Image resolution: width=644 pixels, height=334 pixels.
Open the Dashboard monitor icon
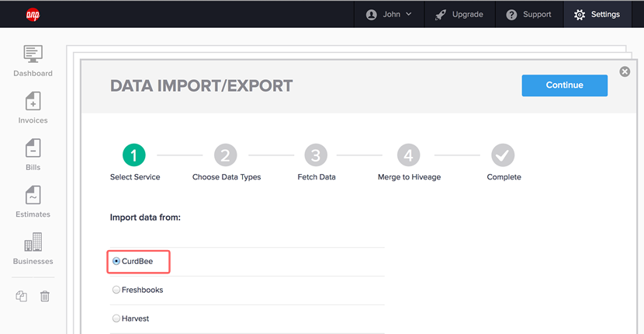coord(33,54)
